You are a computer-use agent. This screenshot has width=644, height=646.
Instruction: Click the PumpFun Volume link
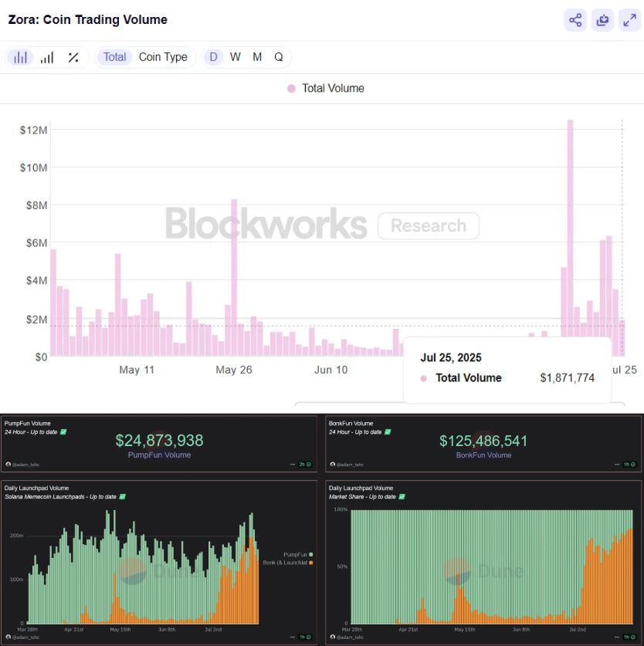(x=159, y=455)
